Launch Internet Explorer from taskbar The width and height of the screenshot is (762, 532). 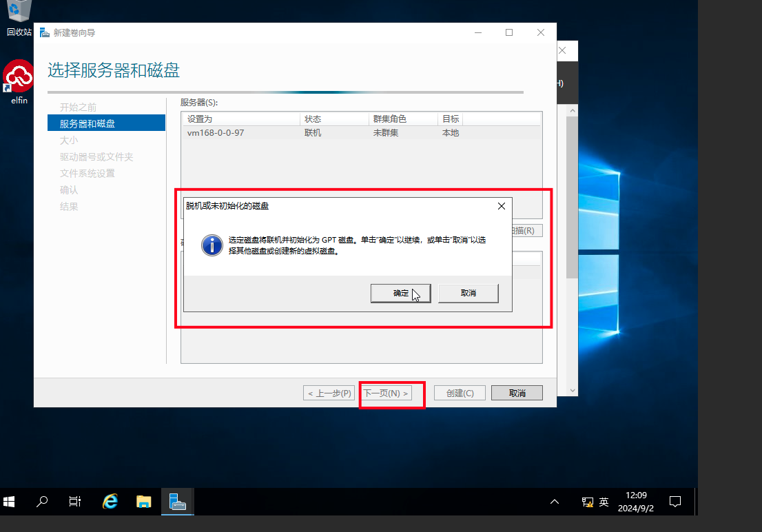[x=110, y=502]
